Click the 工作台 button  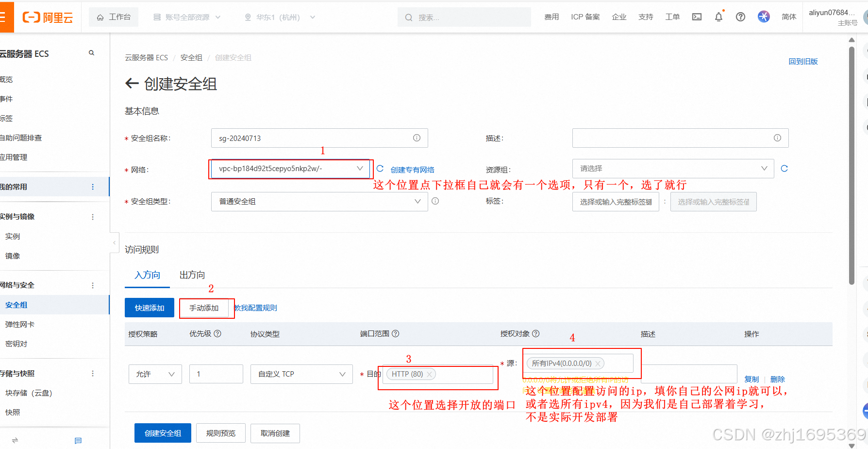click(x=114, y=17)
